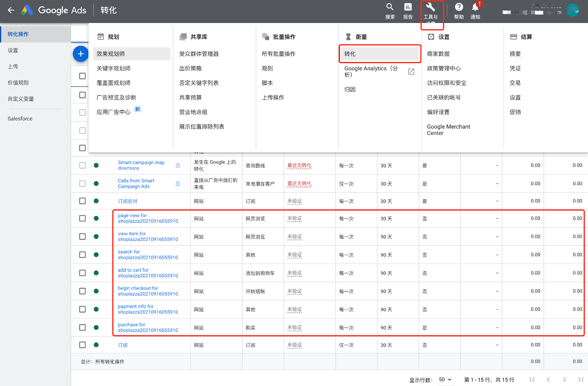Open the 订阅 conversion action link
Image resolution: width=588 pixels, height=386 pixels.
click(x=123, y=345)
